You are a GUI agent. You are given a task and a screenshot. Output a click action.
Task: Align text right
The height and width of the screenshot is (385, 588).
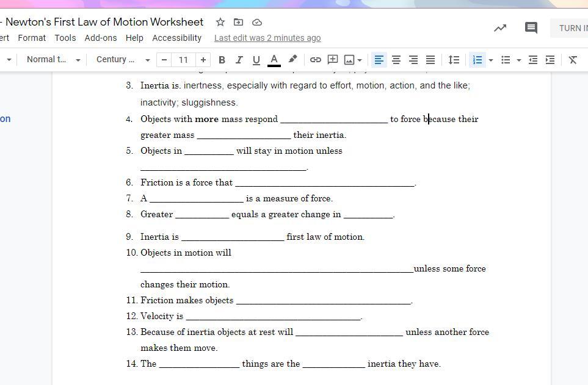[x=413, y=60]
